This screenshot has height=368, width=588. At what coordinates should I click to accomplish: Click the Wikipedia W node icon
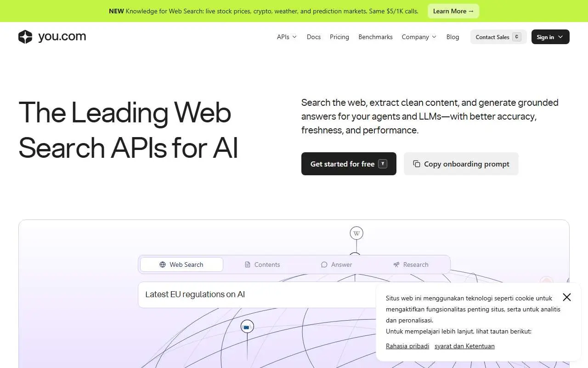pyautogui.click(x=356, y=233)
